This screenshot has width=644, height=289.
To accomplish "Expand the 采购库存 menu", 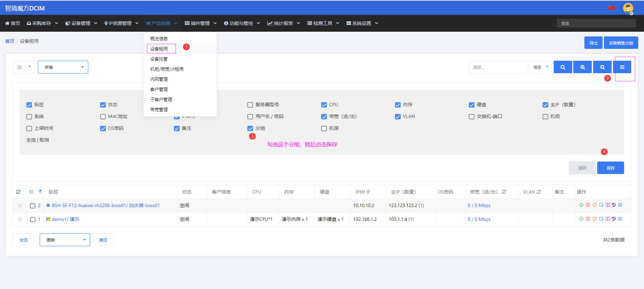I will point(42,23).
